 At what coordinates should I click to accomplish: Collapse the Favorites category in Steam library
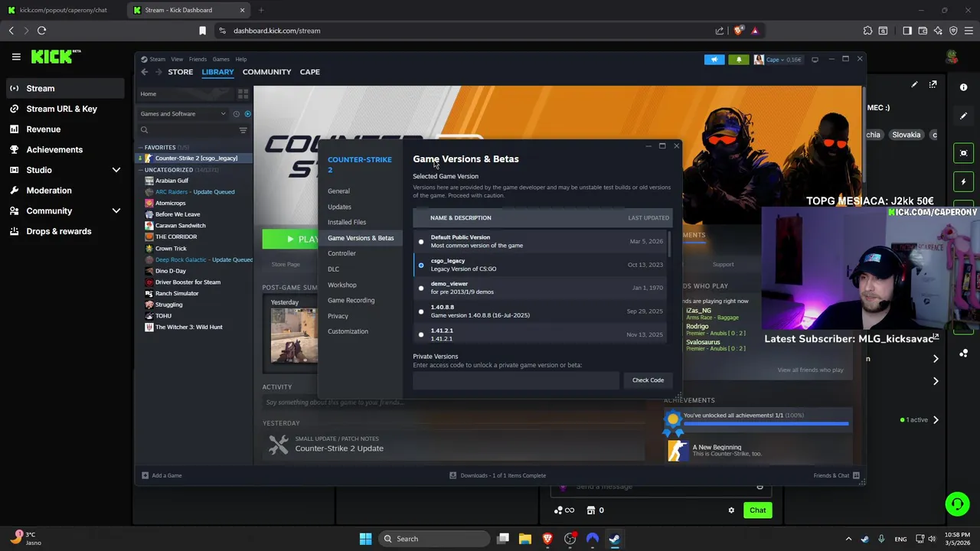(x=141, y=147)
